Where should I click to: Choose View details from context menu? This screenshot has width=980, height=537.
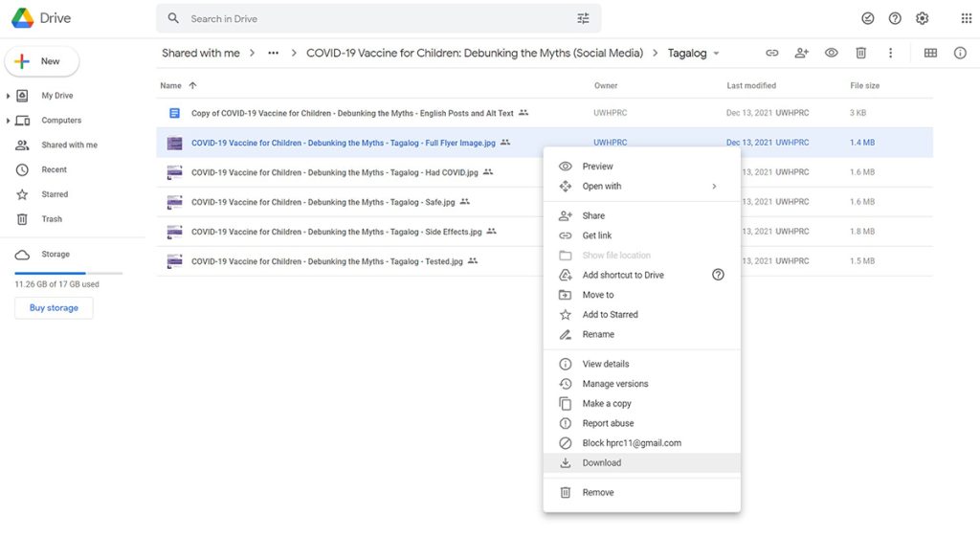(x=642, y=364)
